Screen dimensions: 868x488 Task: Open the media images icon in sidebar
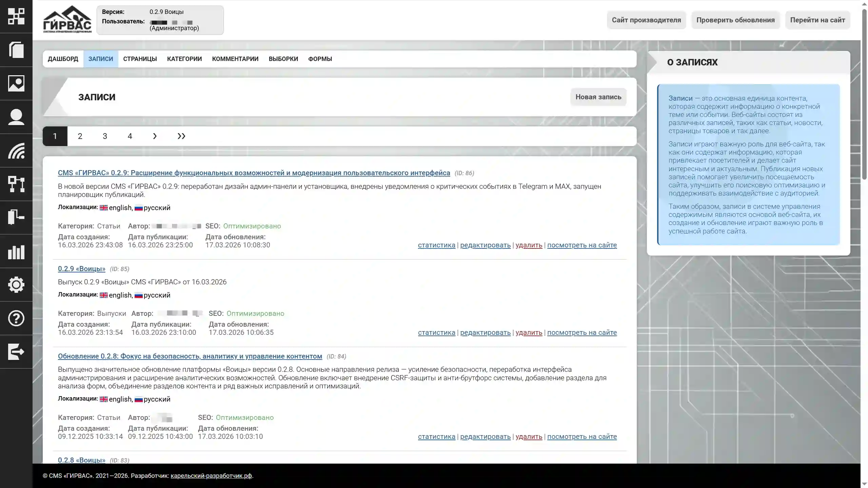point(16,83)
